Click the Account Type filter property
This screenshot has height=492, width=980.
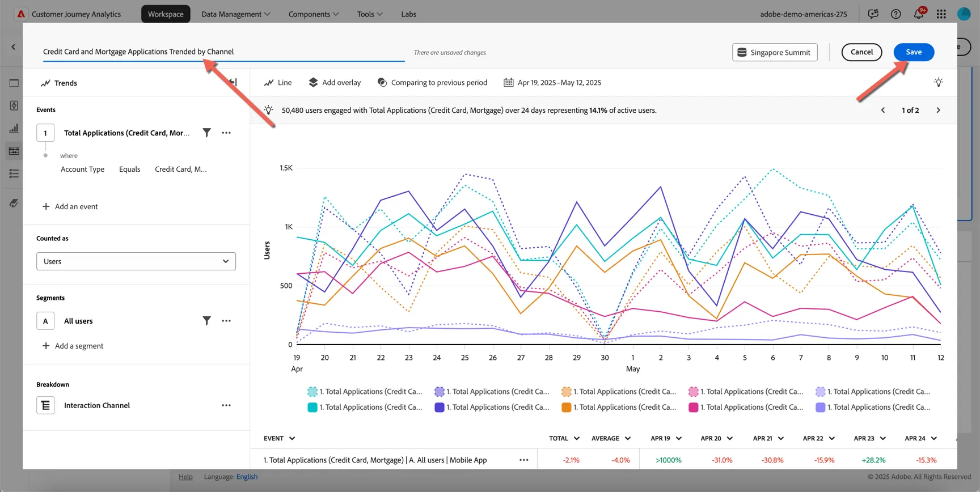pyautogui.click(x=83, y=169)
